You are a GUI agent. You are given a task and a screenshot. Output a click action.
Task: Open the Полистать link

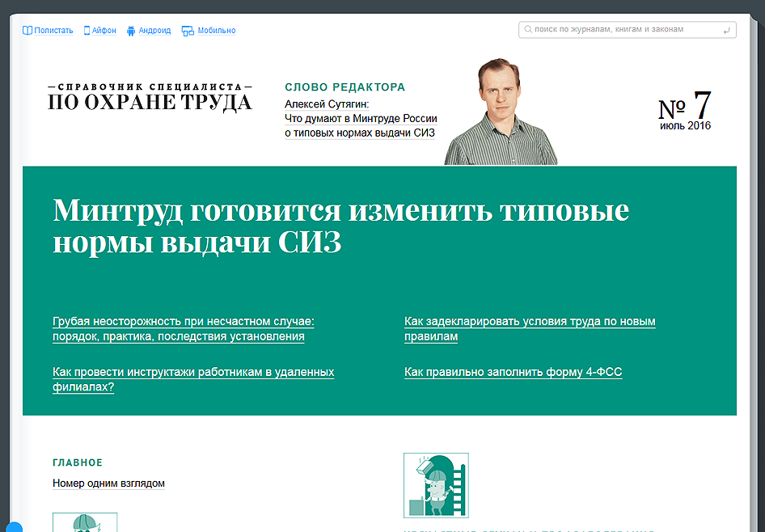pos(53,31)
